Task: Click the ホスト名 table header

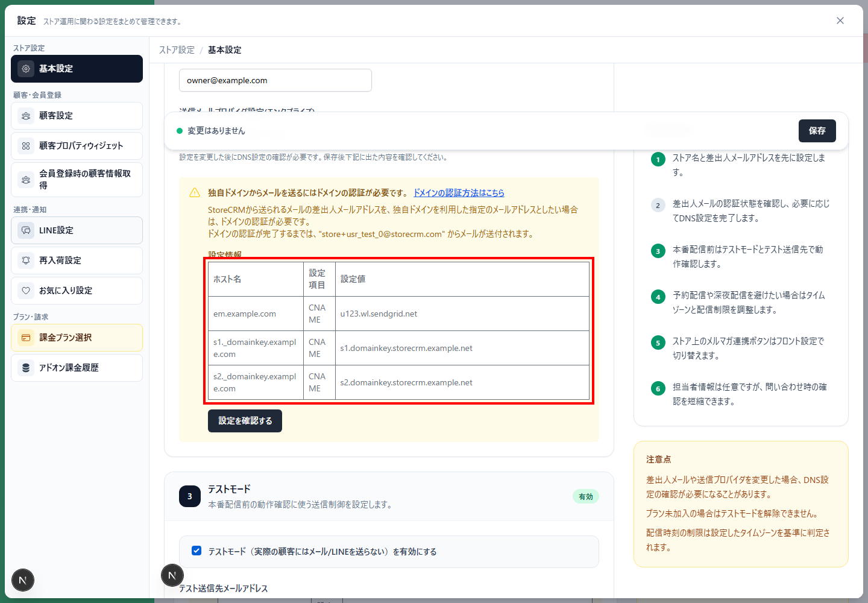Action: [x=256, y=279]
